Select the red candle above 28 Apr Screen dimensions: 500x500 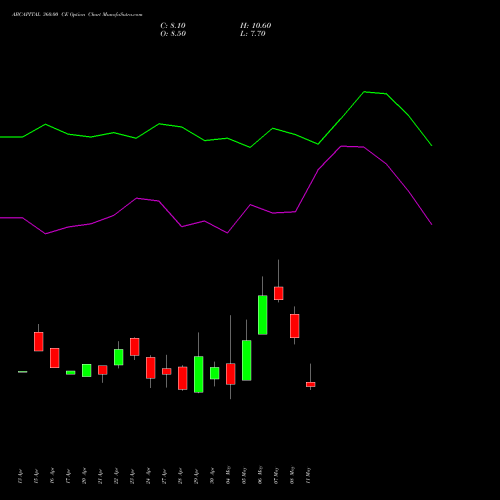(183, 378)
